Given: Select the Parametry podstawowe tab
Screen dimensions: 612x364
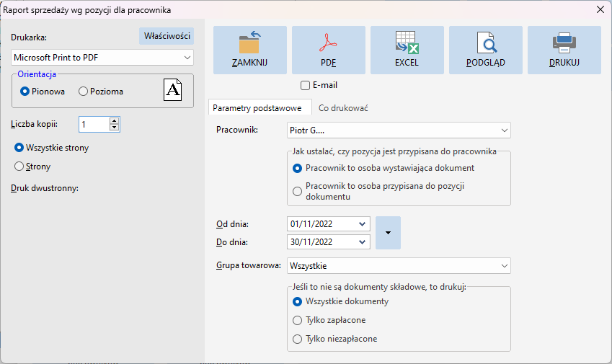Looking at the screenshot, I should pos(257,108).
